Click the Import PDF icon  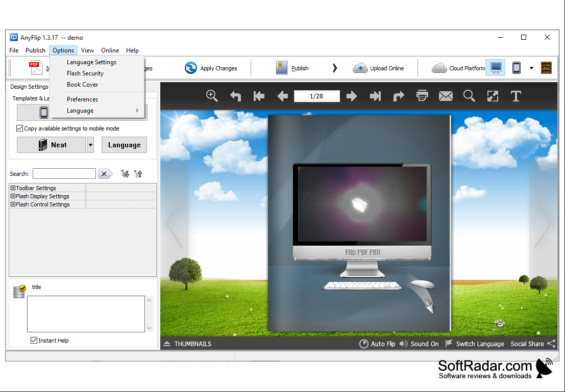coord(36,68)
